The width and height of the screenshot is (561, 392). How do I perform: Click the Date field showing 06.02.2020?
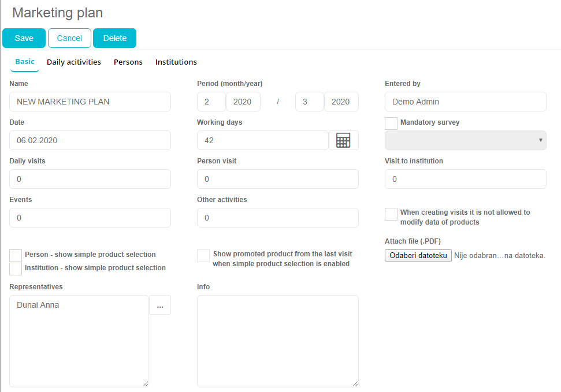coord(90,140)
